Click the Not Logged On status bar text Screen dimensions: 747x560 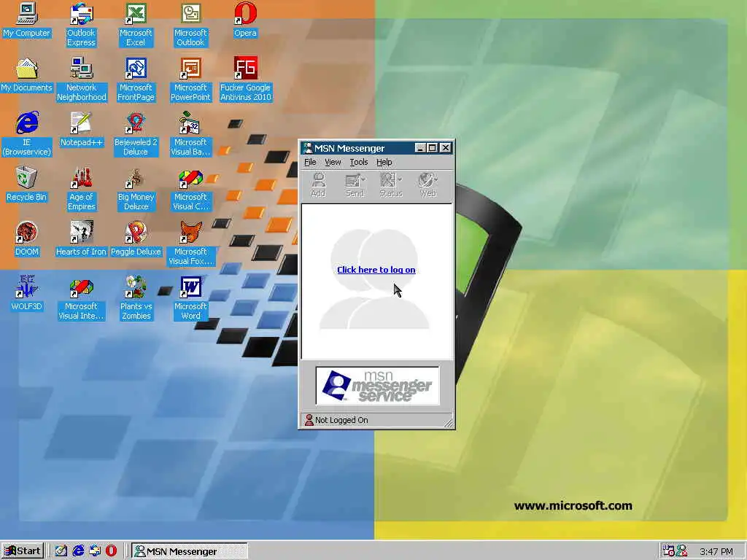coord(341,420)
